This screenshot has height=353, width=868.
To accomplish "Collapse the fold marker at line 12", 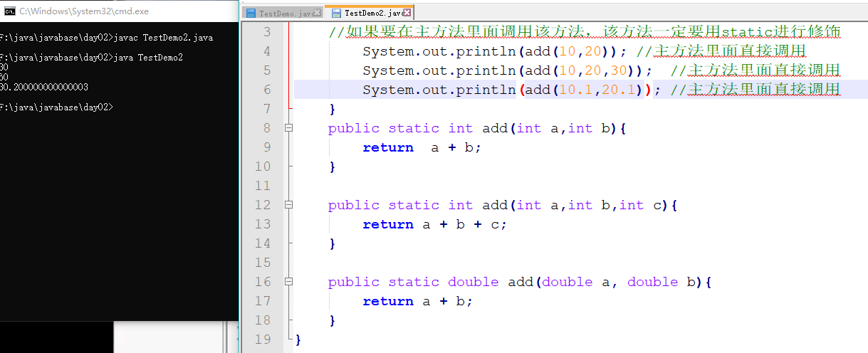I will (x=288, y=205).
